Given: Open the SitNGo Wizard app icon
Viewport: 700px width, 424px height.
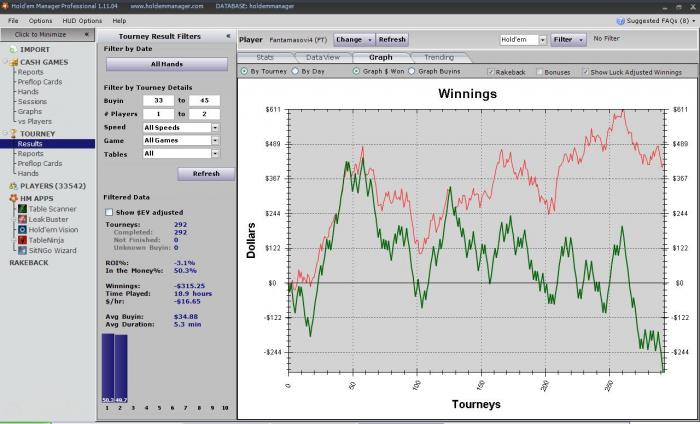Looking at the screenshot, I should 22,250.
